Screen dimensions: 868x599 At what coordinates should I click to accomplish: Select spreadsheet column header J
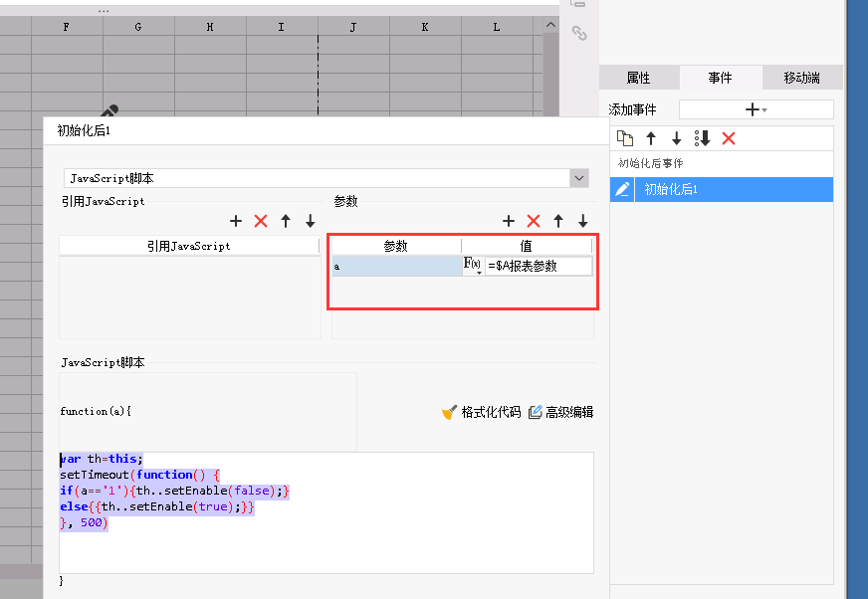click(x=353, y=27)
